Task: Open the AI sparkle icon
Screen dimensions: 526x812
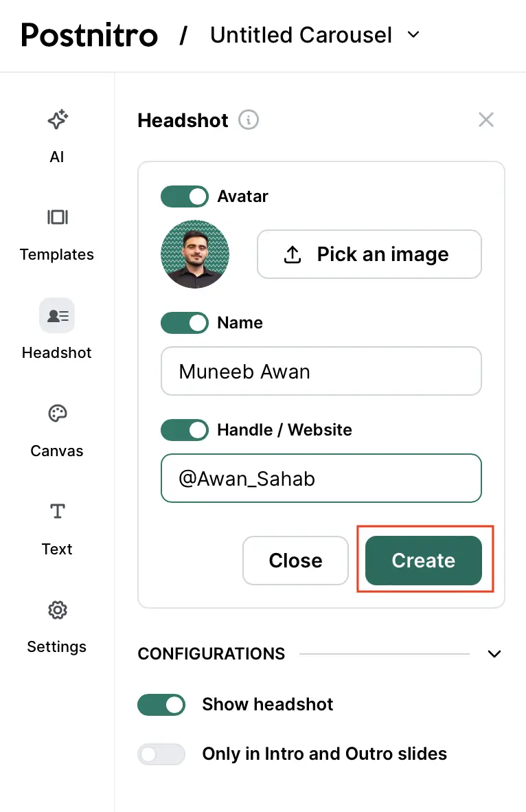Action: point(57,120)
